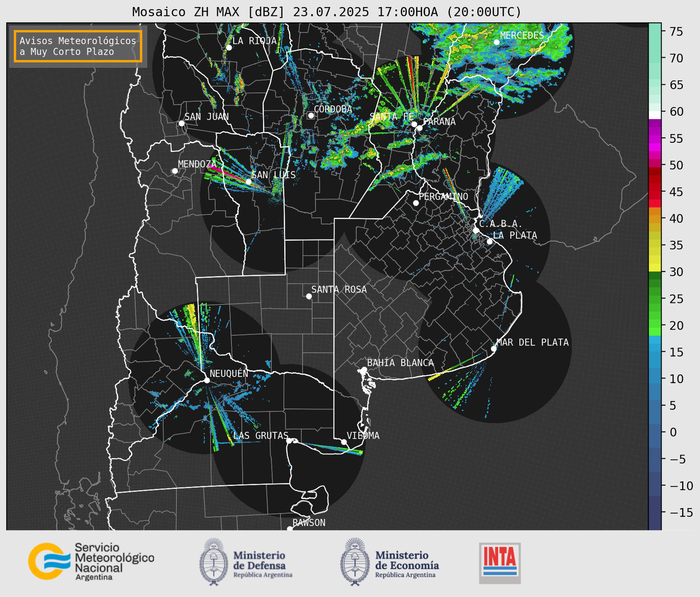
Task: Select the Mercedes city marker
Action: [497, 42]
